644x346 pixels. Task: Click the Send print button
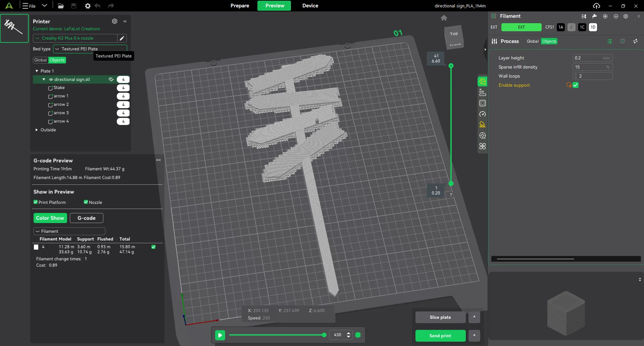click(x=440, y=336)
